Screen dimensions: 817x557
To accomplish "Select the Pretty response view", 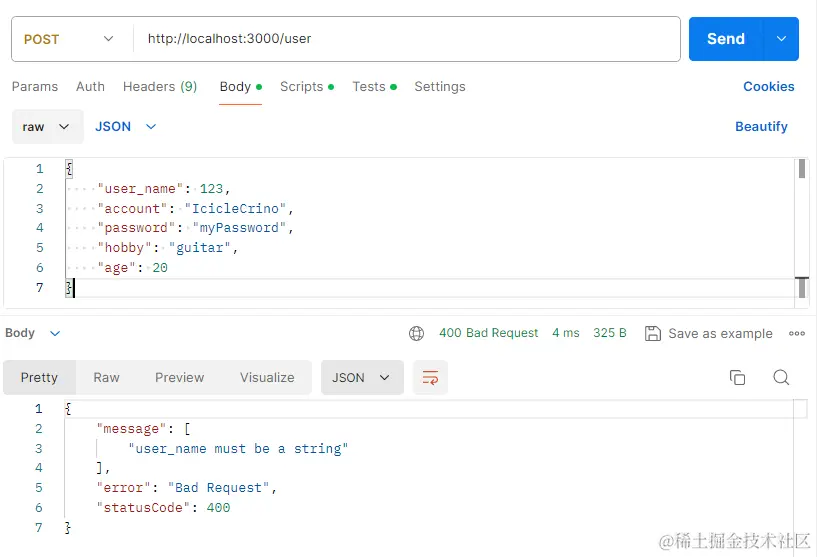I will [x=39, y=377].
